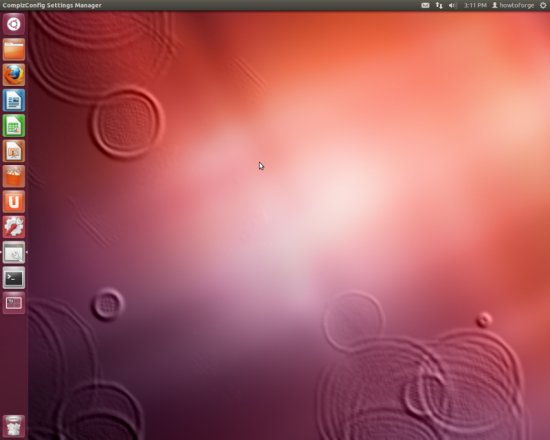Viewport: 550px width, 440px height.
Task: Open the network connections indicator
Action: click(x=439, y=5)
